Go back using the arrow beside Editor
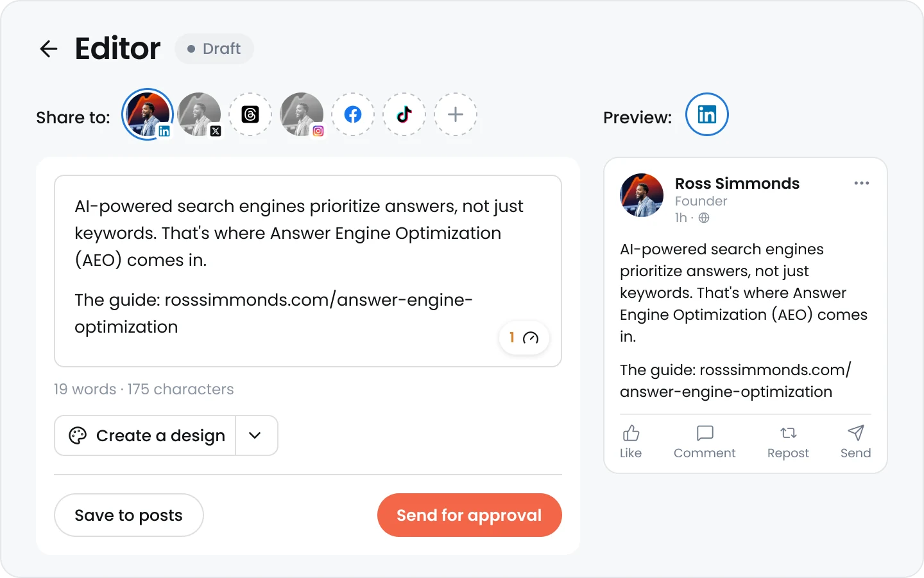924x578 pixels. tap(49, 49)
